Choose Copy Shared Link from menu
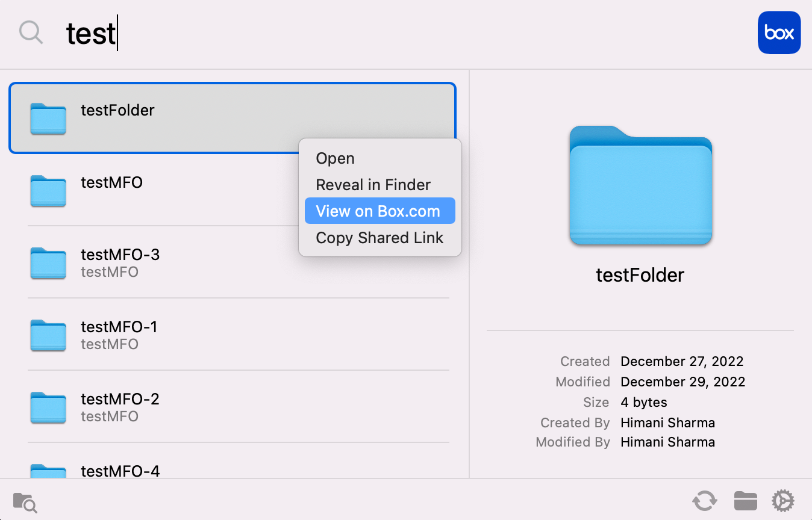 379,238
